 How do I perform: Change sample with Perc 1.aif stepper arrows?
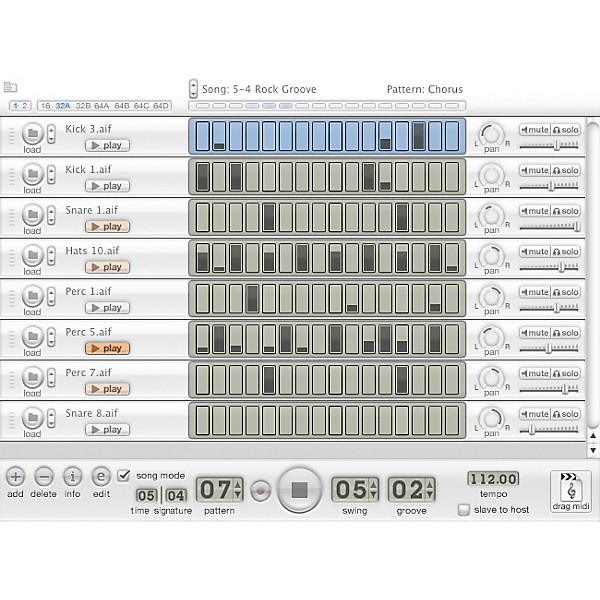point(51,297)
